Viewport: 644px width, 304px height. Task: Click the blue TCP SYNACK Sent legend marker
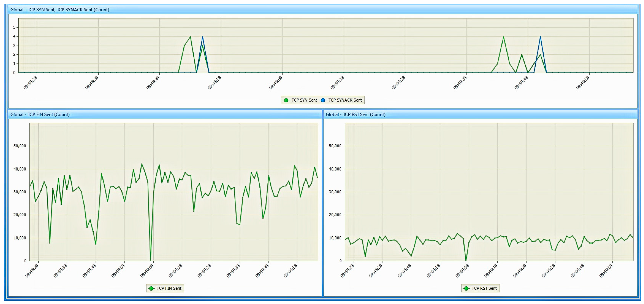click(x=323, y=100)
